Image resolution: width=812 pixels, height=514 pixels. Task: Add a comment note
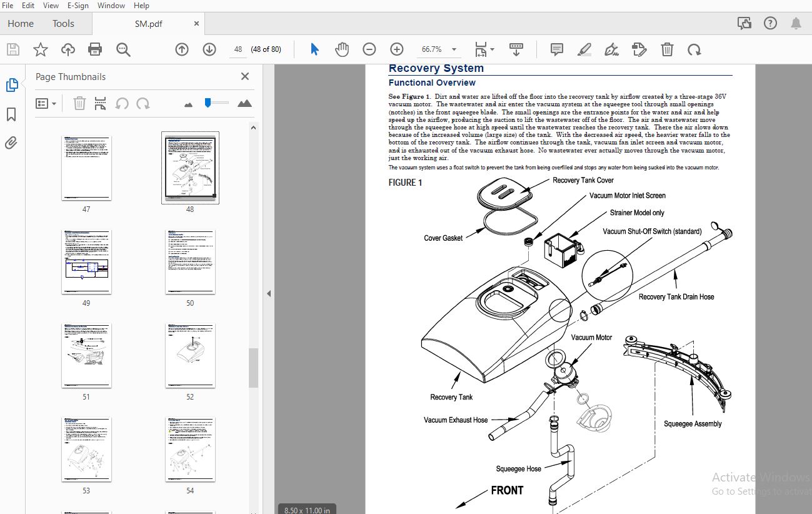pyautogui.click(x=556, y=49)
